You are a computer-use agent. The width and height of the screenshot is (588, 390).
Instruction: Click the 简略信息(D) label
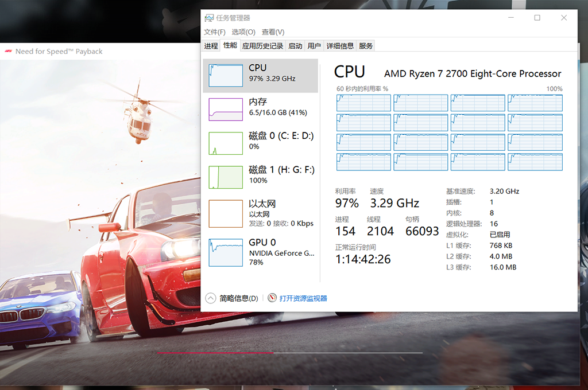[x=239, y=298]
